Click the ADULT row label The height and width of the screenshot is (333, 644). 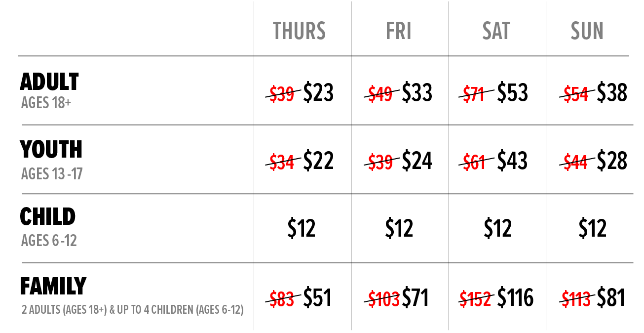click(x=49, y=82)
